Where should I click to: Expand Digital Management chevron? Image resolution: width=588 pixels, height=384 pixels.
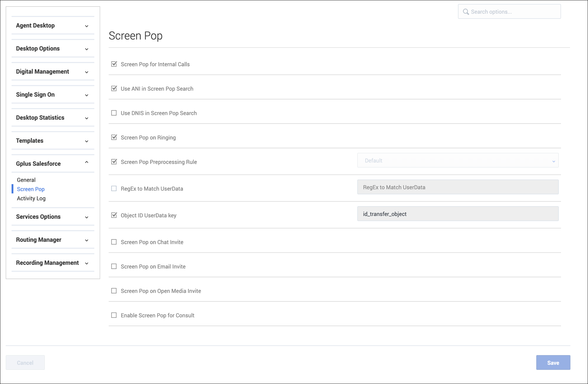[86, 72]
